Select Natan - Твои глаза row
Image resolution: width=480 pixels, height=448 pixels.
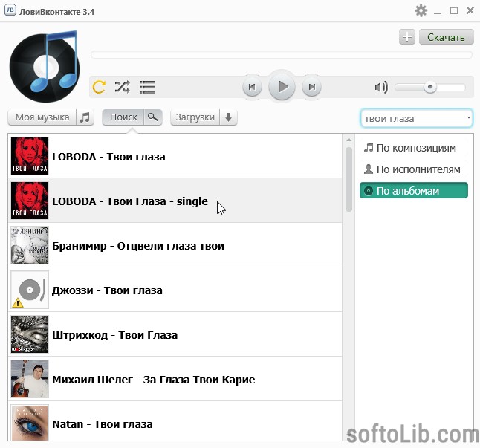tap(175, 422)
